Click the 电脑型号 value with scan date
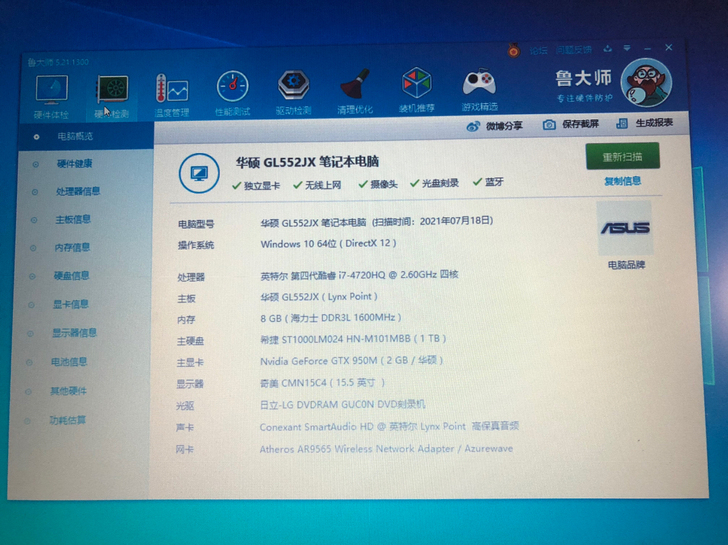The image size is (728, 545). [x=377, y=222]
